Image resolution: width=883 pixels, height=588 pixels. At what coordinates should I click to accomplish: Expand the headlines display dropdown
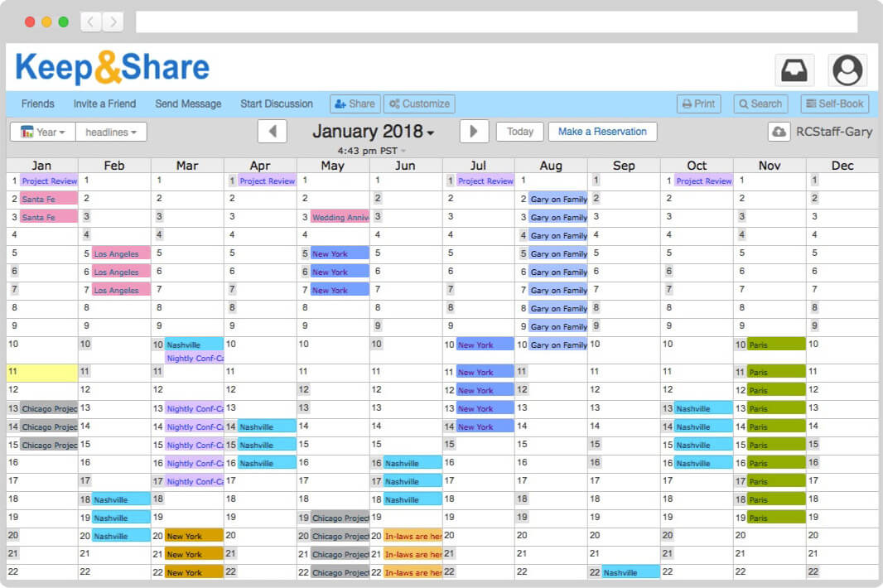point(111,132)
